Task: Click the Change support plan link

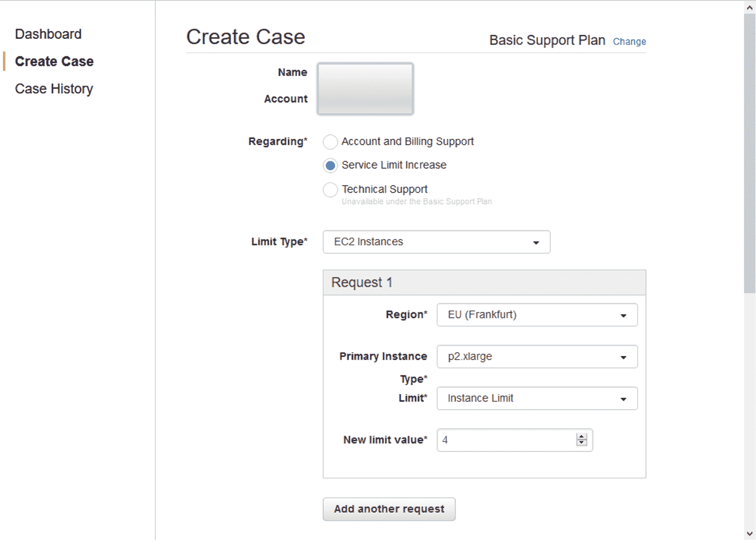Action: [x=629, y=42]
